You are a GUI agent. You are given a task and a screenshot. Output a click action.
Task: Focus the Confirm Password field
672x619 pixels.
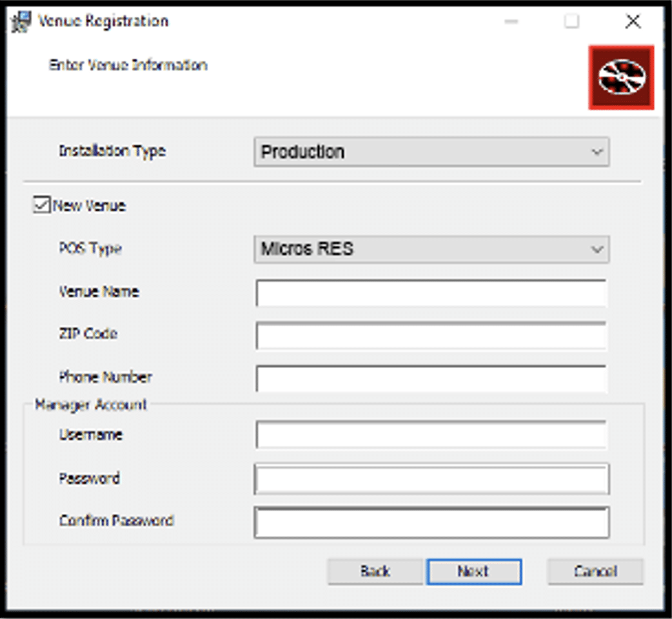tap(431, 523)
